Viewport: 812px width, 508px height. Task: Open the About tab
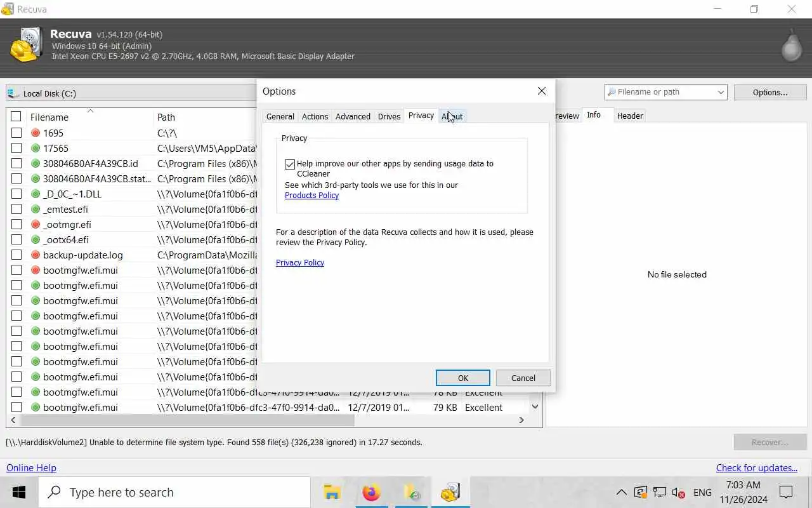(x=452, y=116)
